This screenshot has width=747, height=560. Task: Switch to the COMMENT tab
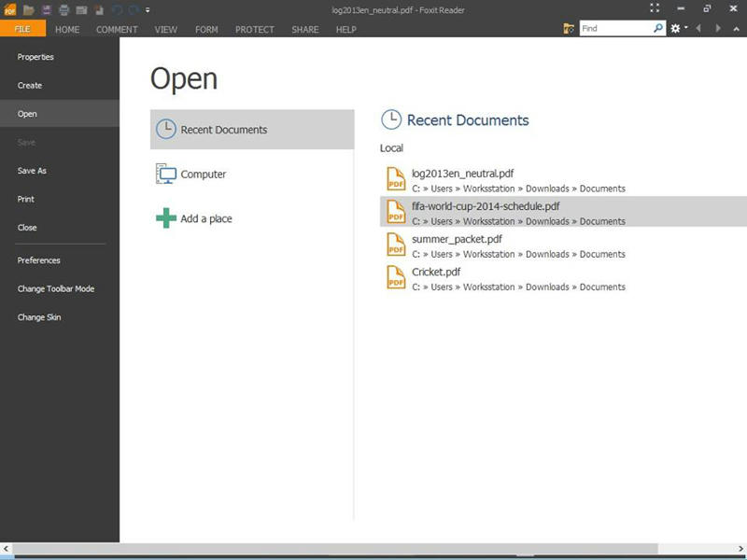[117, 30]
